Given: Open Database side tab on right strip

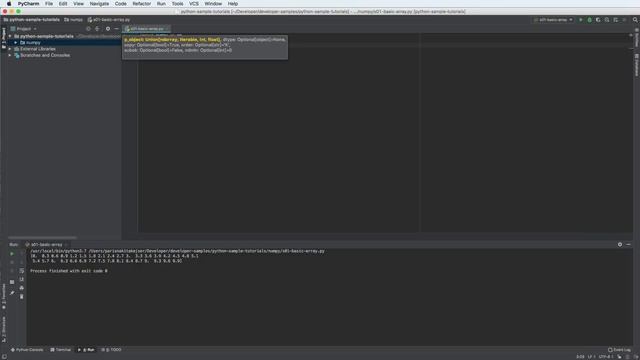Looking at the screenshot, I should [636, 65].
